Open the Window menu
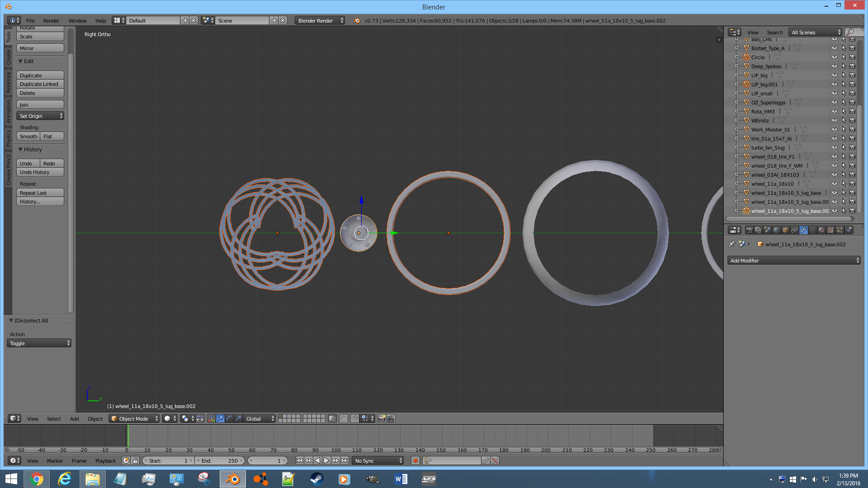868x488 pixels. point(77,20)
